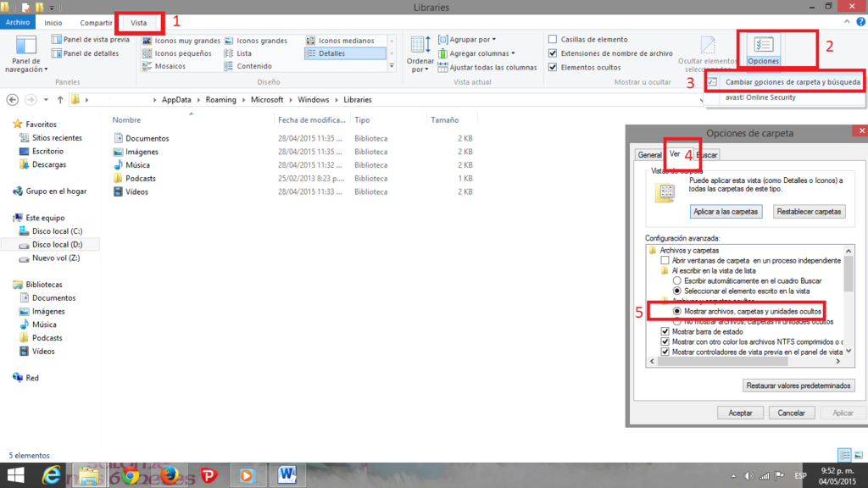
Task: Open the Opciones folder options icon
Action: coord(763,46)
